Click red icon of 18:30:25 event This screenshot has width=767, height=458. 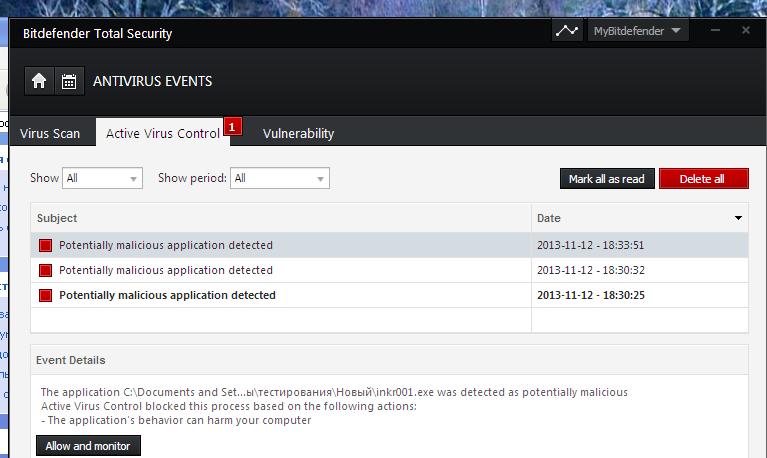pos(45,296)
